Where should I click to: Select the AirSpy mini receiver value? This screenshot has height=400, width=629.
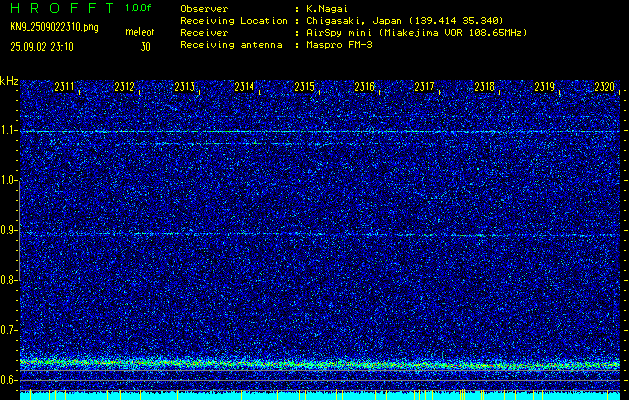[x=417, y=33]
